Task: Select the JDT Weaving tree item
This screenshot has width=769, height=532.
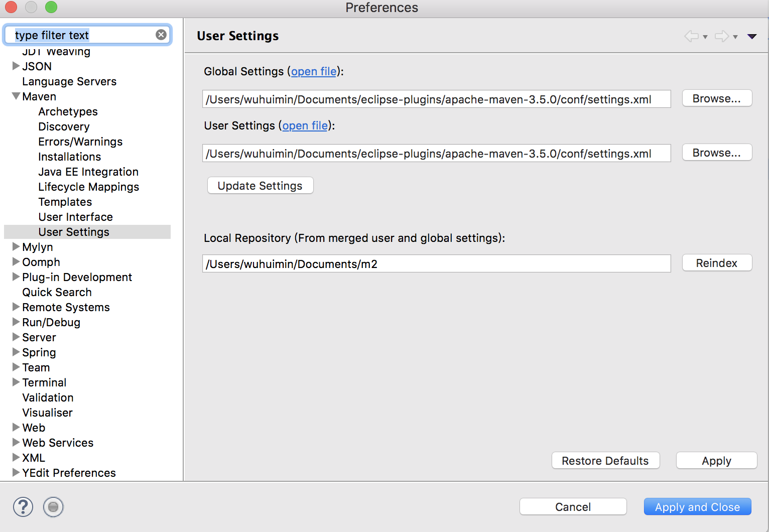Action: point(56,51)
